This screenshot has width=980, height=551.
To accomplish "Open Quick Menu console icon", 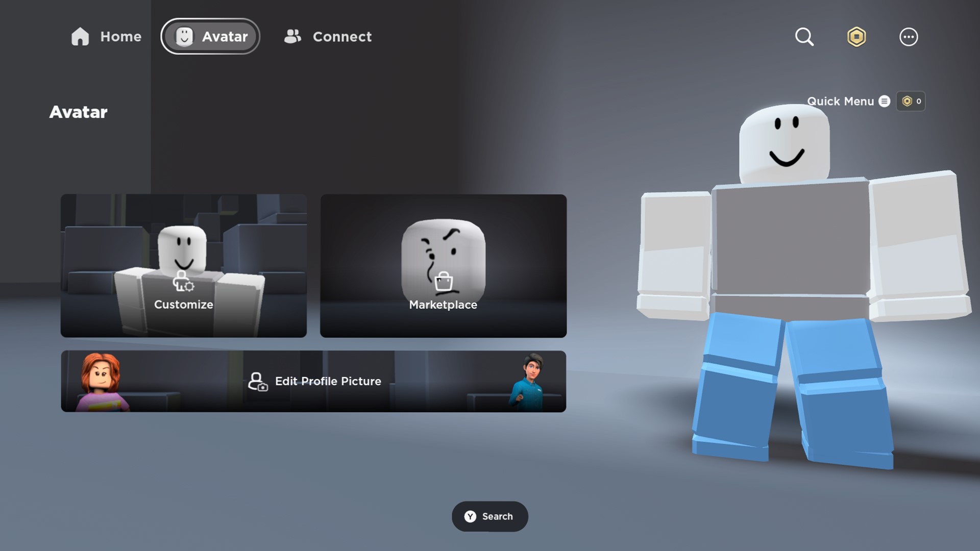I will 885,101.
